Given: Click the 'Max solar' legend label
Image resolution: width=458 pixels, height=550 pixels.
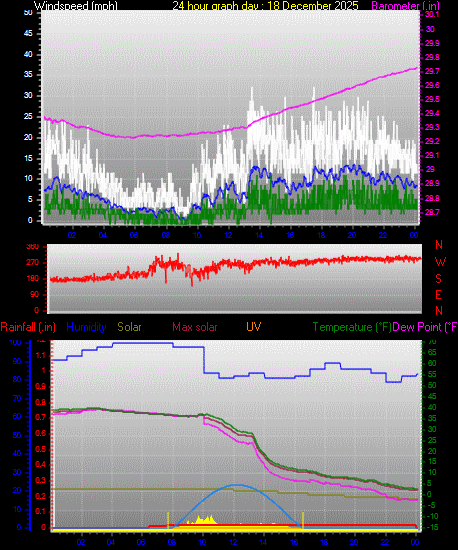Looking at the screenshot, I should [195, 327].
